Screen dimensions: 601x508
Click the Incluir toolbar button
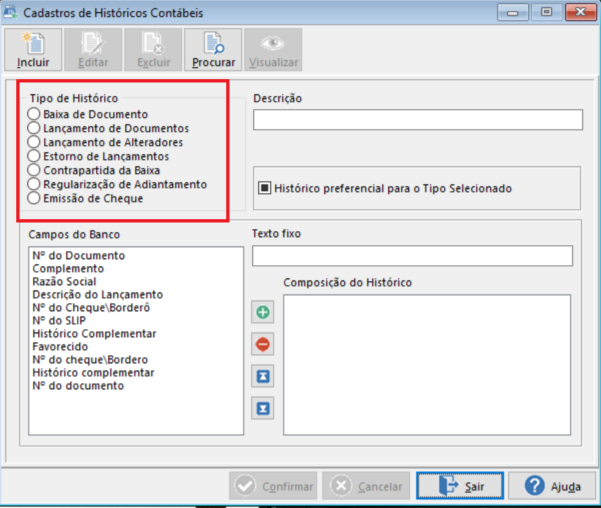tap(33, 50)
